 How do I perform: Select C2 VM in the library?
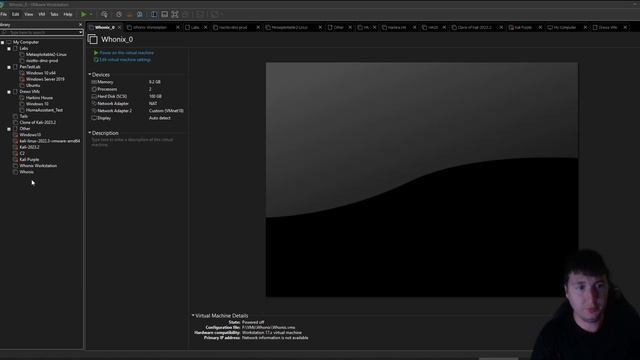point(22,153)
